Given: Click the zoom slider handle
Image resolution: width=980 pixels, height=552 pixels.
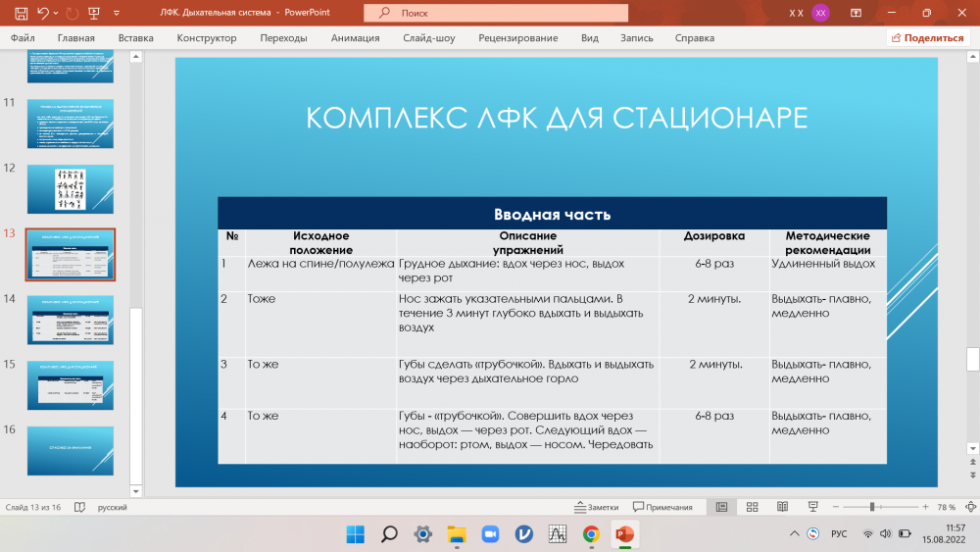Looking at the screenshot, I should (x=872, y=507).
